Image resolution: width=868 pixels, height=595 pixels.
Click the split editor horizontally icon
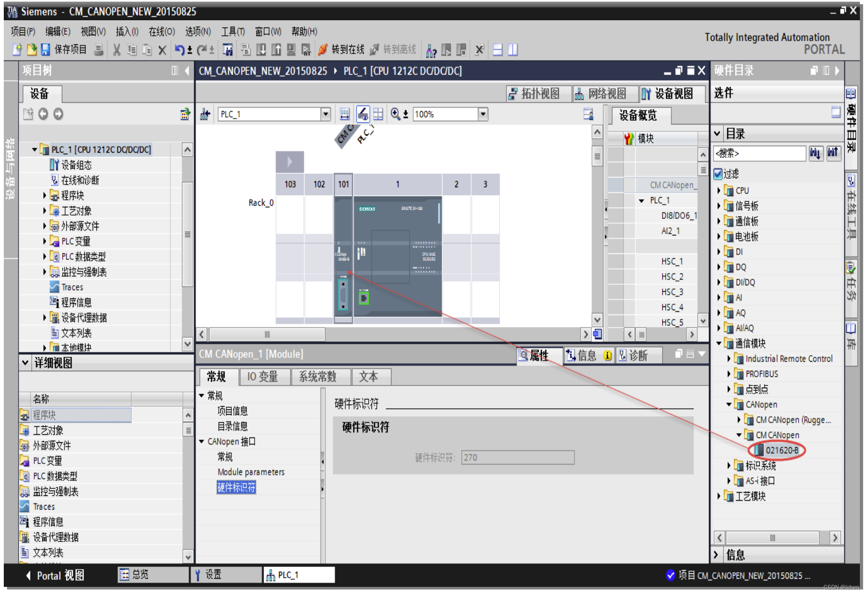coord(497,50)
